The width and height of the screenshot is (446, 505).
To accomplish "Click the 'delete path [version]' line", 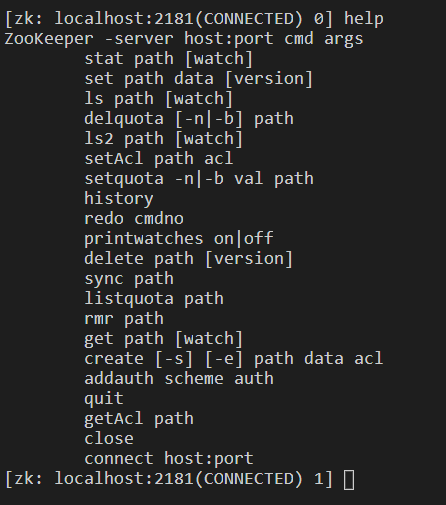I will tap(189, 259).
